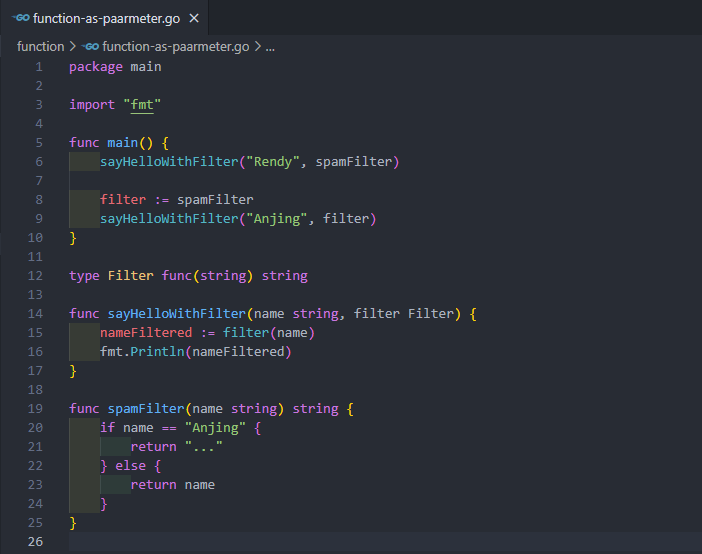Screen dimensions: 702x554
Task: Click line number 12 in the gutter
Action: [35, 276]
